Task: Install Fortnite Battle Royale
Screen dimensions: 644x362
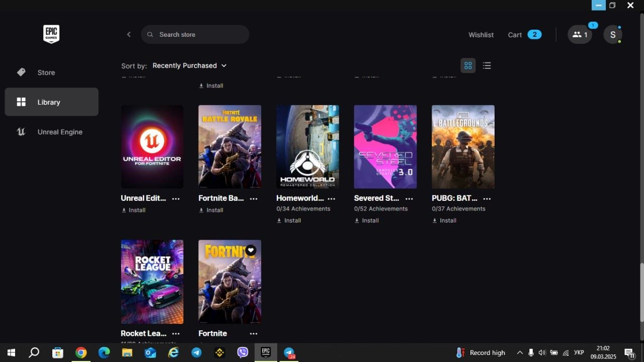Action: point(211,210)
